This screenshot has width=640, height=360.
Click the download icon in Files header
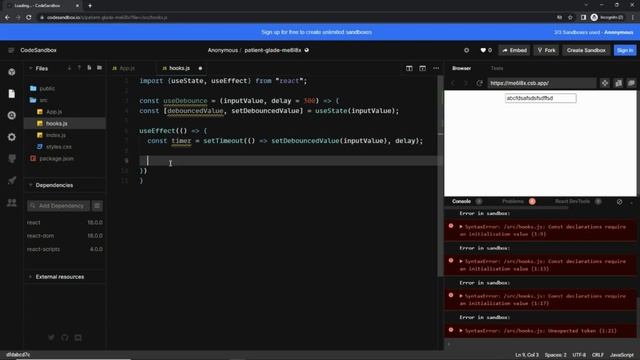[x=69, y=68]
